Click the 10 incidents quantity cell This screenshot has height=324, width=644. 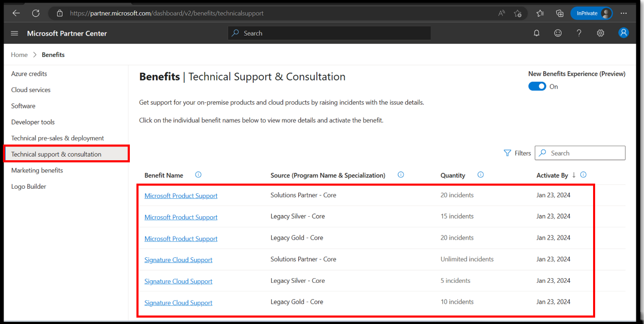[x=457, y=302]
